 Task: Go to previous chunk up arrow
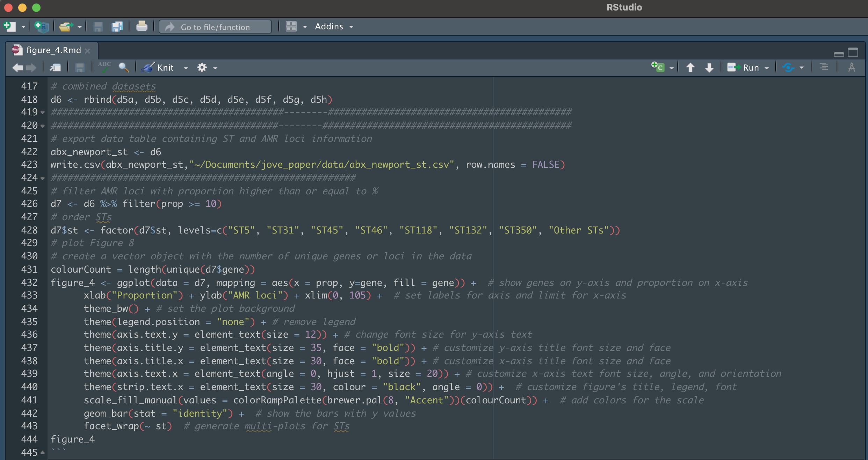click(x=690, y=67)
